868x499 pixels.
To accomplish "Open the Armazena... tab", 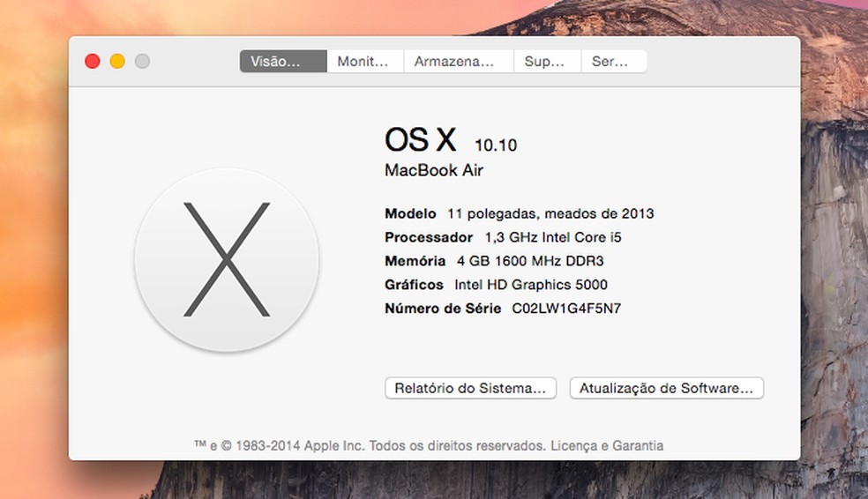I will pyautogui.click(x=459, y=61).
